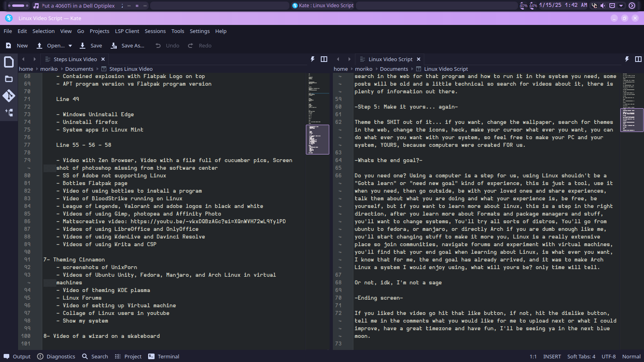Click the Redo toolbar button
Viewport: 644px width, 362px height.
pos(200,45)
